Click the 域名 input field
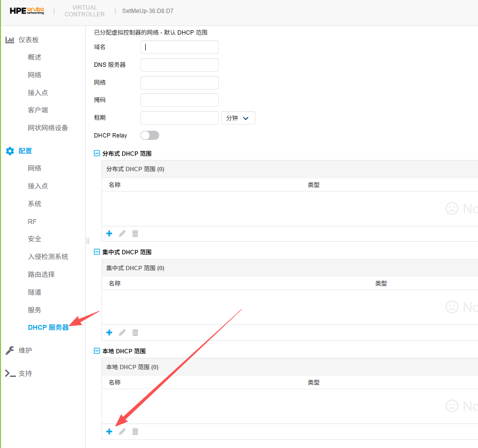This screenshot has height=448, width=478. click(179, 47)
